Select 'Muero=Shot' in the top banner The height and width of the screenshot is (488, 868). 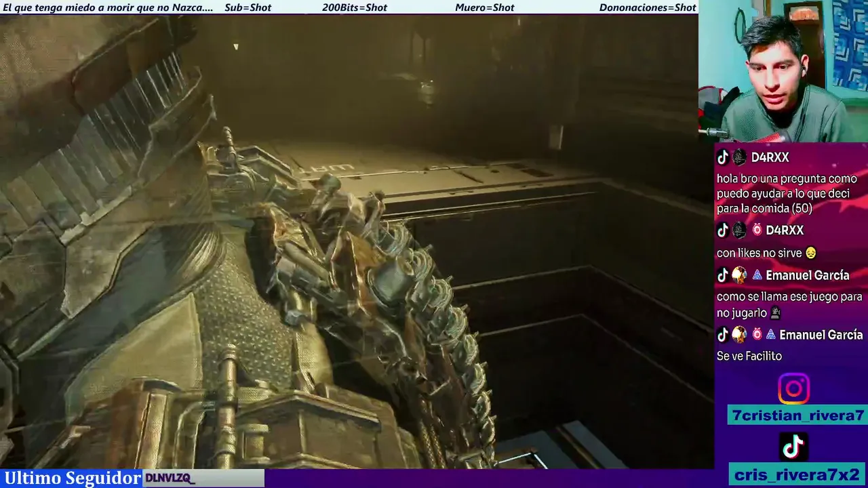pyautogui.click(x=485, y=7)
